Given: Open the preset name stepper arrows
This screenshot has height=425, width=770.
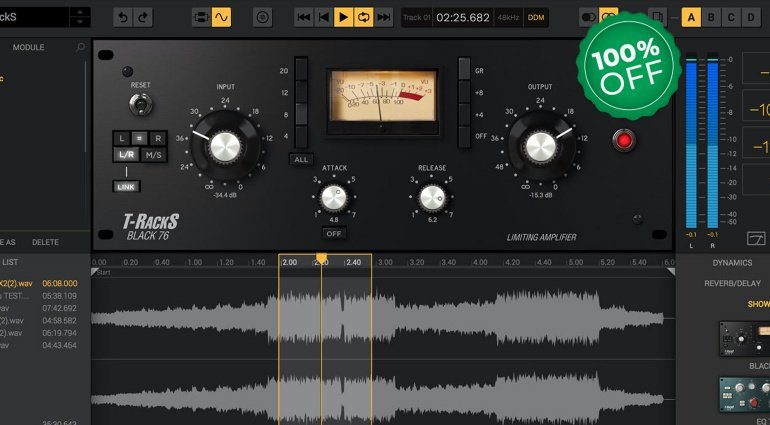Looking at the screenshot, I should [x=79, y=17].
